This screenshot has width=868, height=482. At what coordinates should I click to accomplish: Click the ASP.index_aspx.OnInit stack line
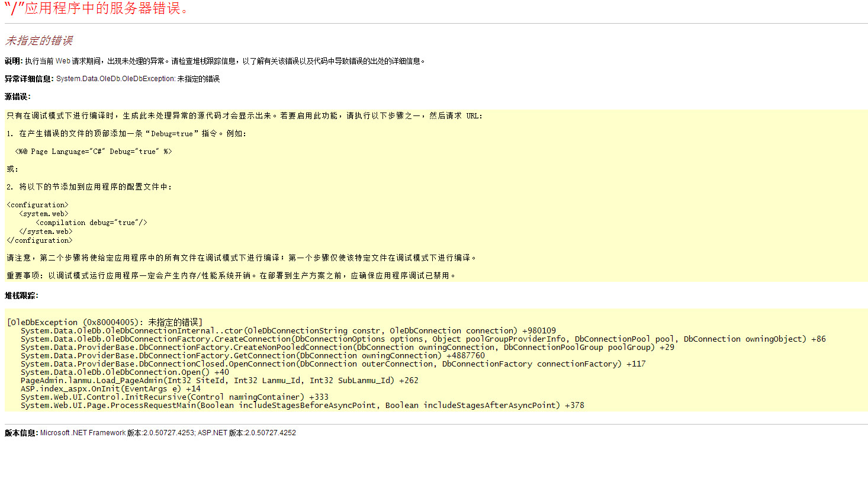point(110,389)
